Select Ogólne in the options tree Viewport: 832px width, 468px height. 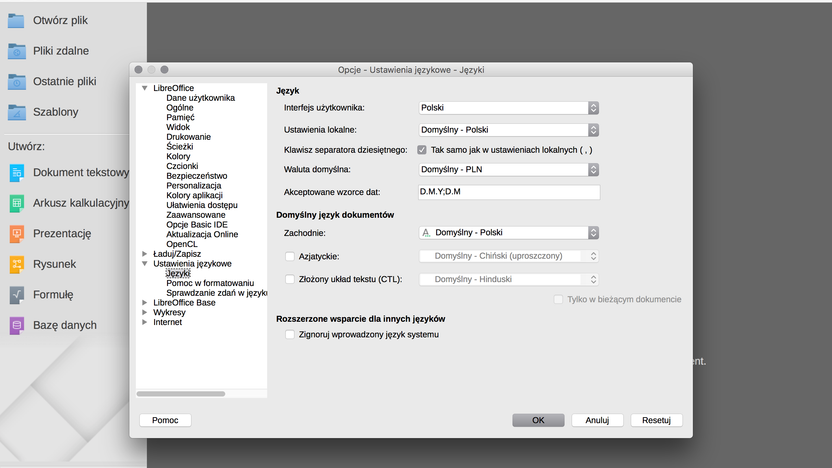[x=179, y=108]
